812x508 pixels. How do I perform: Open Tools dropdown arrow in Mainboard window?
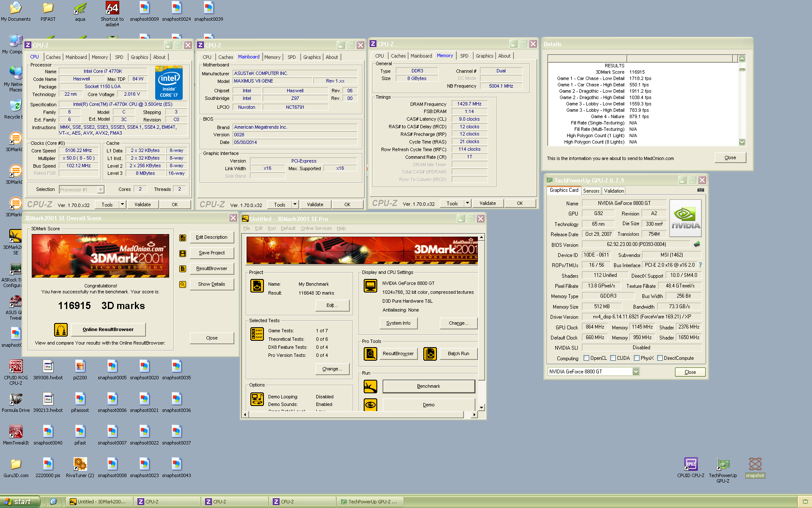295,204
